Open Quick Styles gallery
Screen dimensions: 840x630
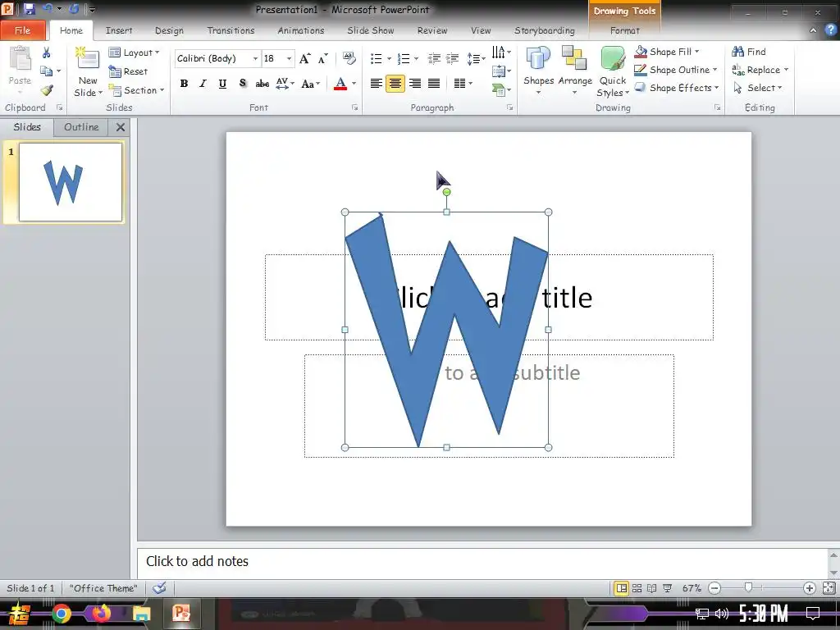tap(612, 72)
